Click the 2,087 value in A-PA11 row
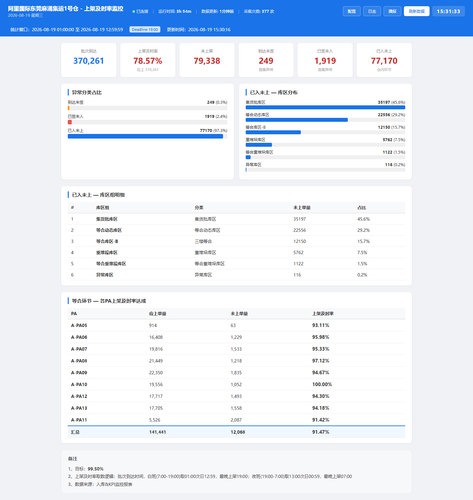 tap(236, 420)
